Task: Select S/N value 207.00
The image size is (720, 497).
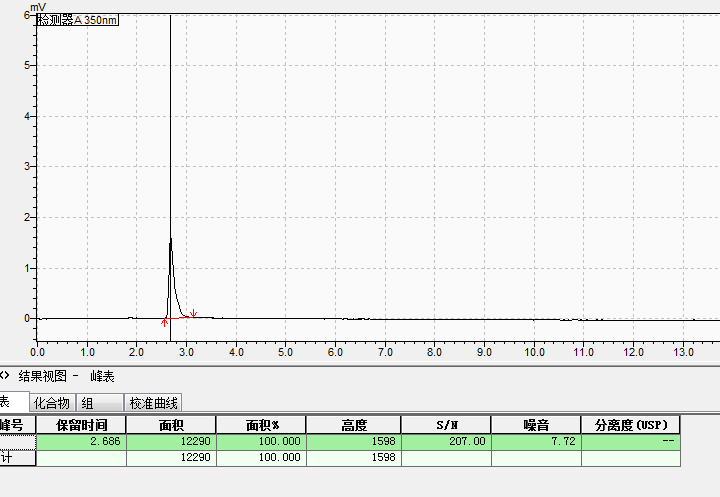Action: [446, 441]
